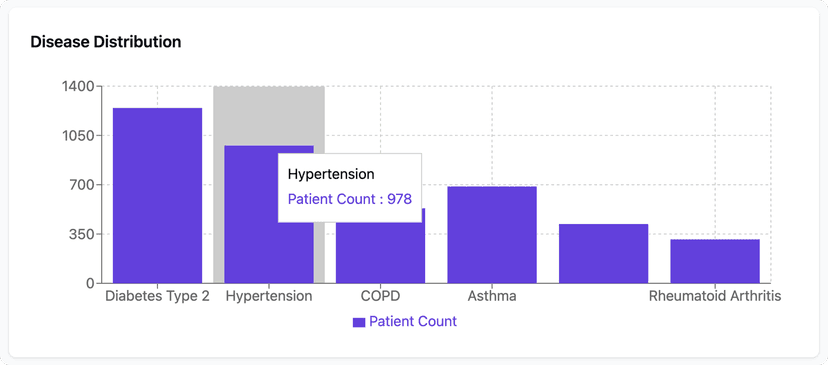Click the Asthma x-axis label
The image size is (828, 365).
(492, 296)
